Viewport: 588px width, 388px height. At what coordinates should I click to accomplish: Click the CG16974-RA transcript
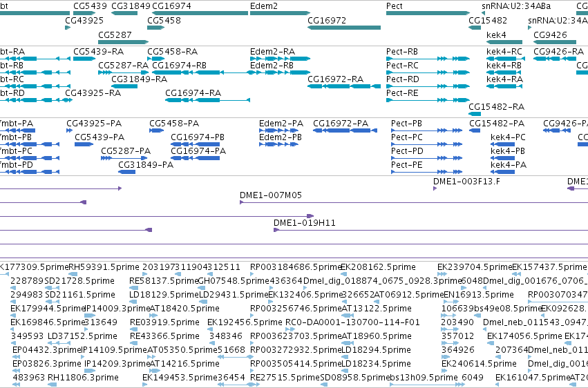(208, 100)
